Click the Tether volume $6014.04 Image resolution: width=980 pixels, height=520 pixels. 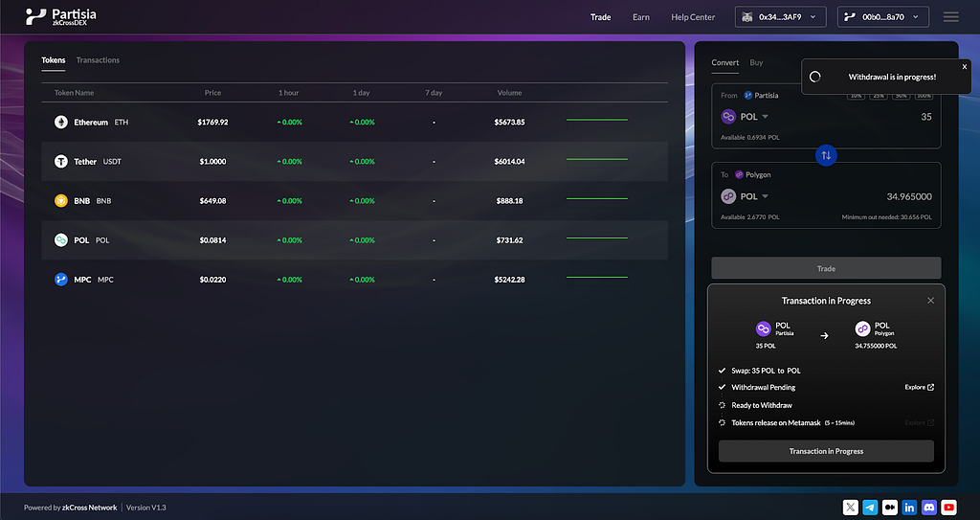pyautogui.click(x=509, y=162)
